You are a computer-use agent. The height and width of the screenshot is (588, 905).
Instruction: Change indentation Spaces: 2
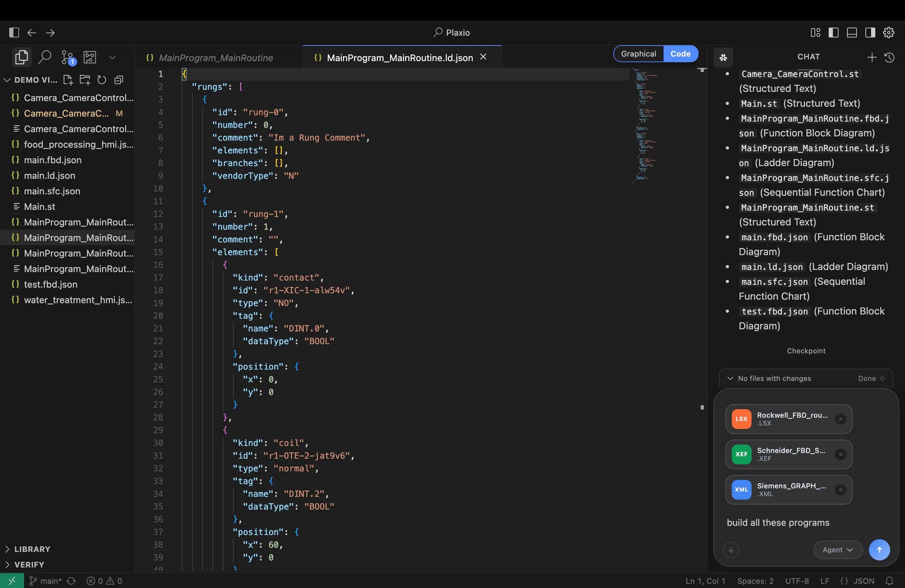[755, 581]
